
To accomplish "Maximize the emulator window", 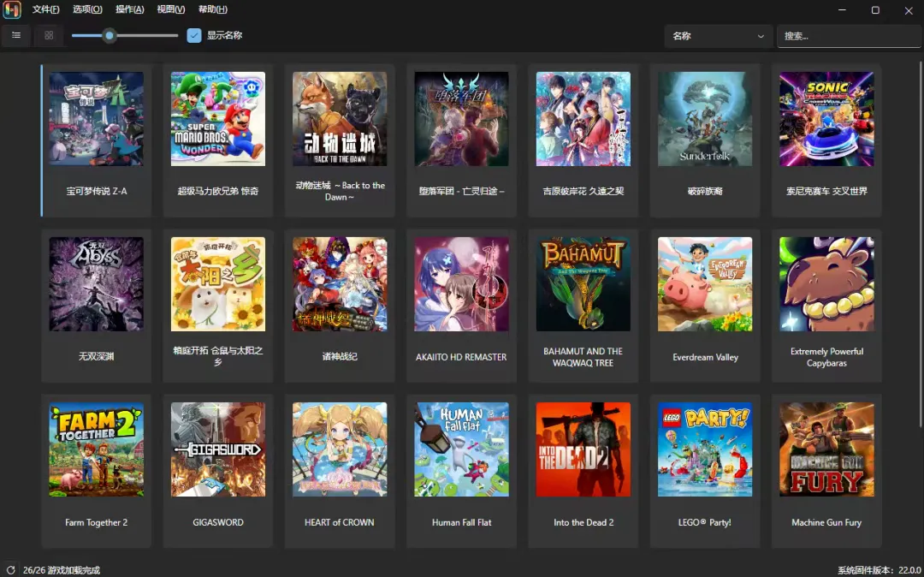I will point(875,10).
